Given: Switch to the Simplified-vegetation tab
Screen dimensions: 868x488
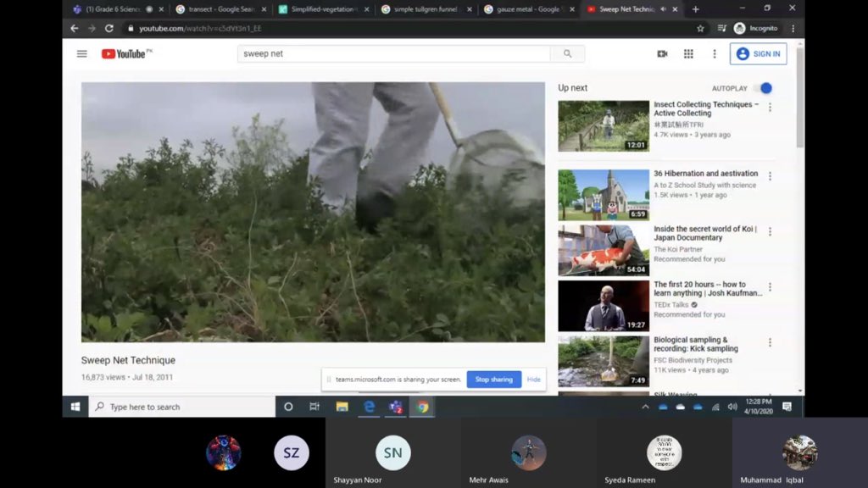Looking at the screenshot, I should coord(323,9).
